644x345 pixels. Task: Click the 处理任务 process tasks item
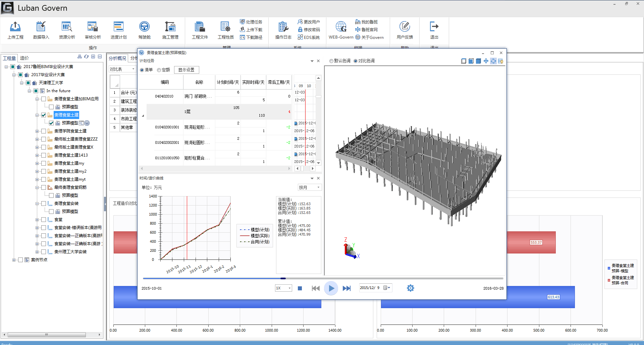pos(251,22)
